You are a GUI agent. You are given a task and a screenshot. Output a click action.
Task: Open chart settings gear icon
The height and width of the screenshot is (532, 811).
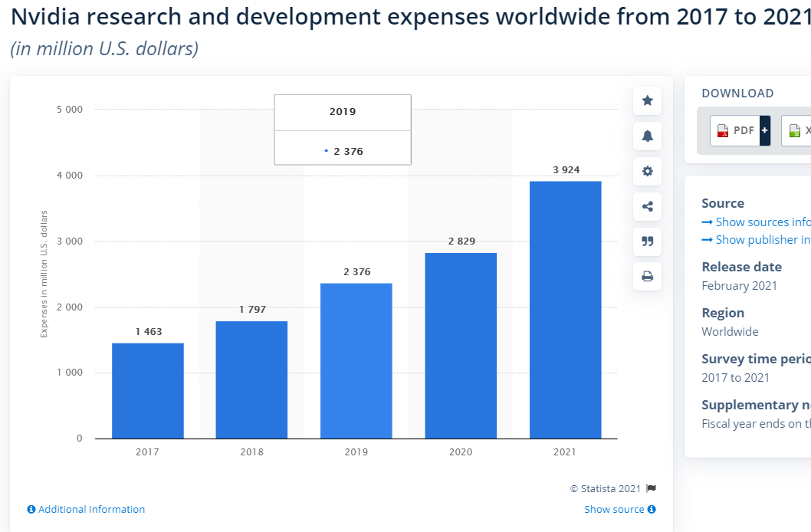647,171
